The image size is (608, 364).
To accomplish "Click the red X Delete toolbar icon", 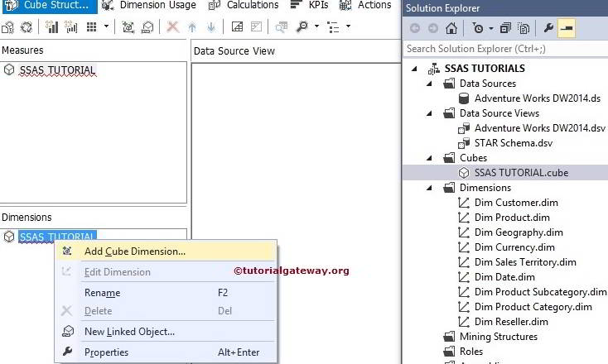I will pos(172,27).
